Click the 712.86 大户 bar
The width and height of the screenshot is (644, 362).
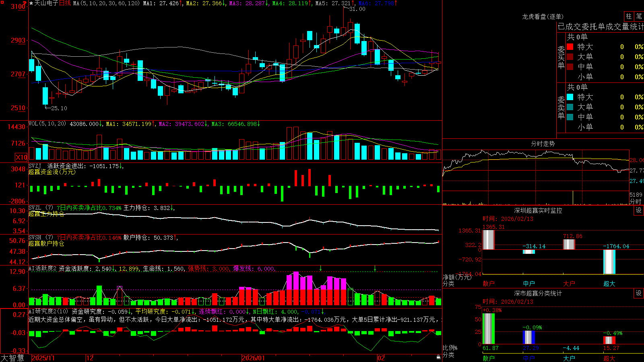569,245
